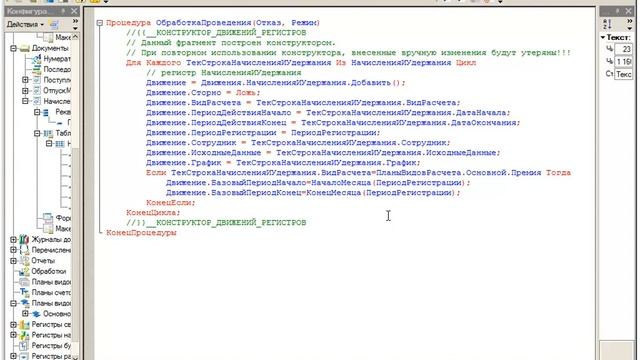
Task: Select the Нумераторы node icon
Action: tap(36, 59)
